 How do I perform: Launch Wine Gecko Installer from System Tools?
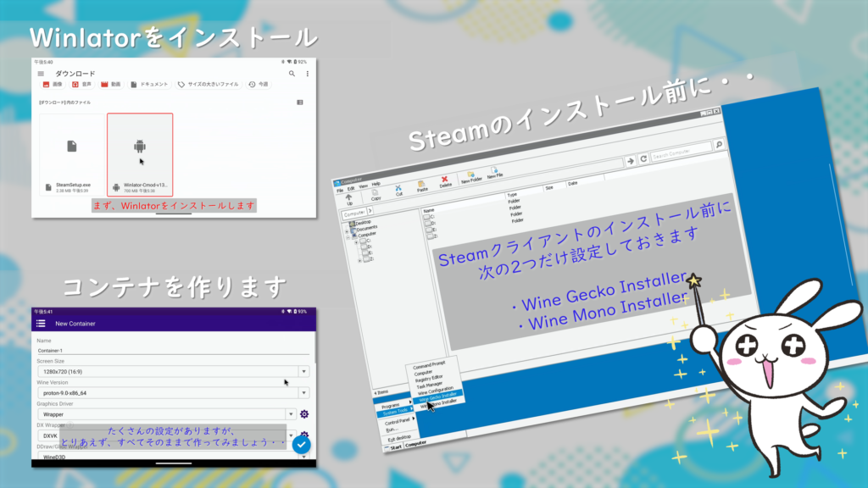tap(438, 396)
